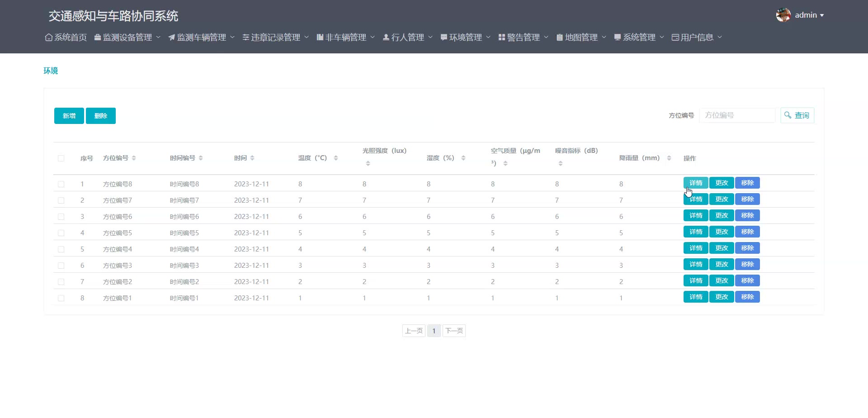Click 更改 for 方位编号3 row

(x=722, y=264)
